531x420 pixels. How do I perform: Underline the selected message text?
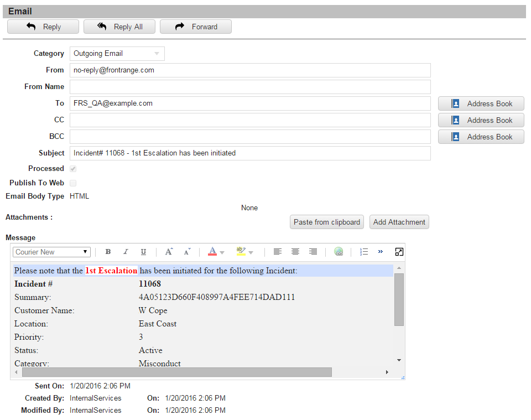(143, 252)
